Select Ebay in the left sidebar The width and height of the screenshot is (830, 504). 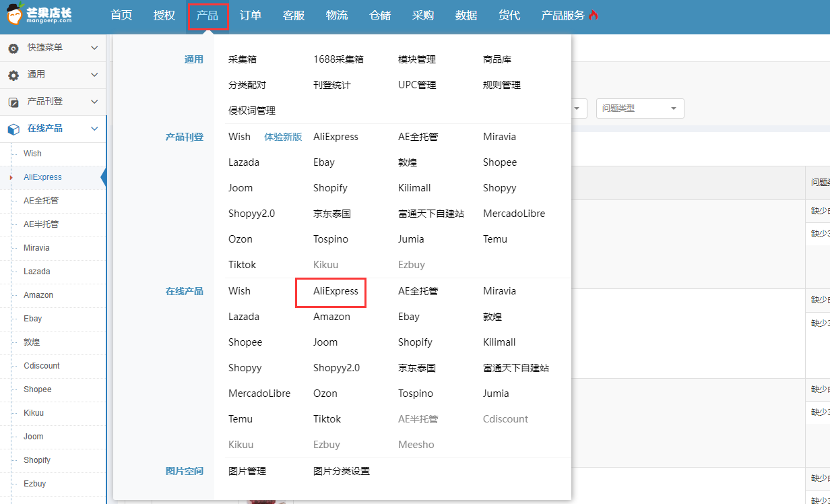click(x=32, y=319)
